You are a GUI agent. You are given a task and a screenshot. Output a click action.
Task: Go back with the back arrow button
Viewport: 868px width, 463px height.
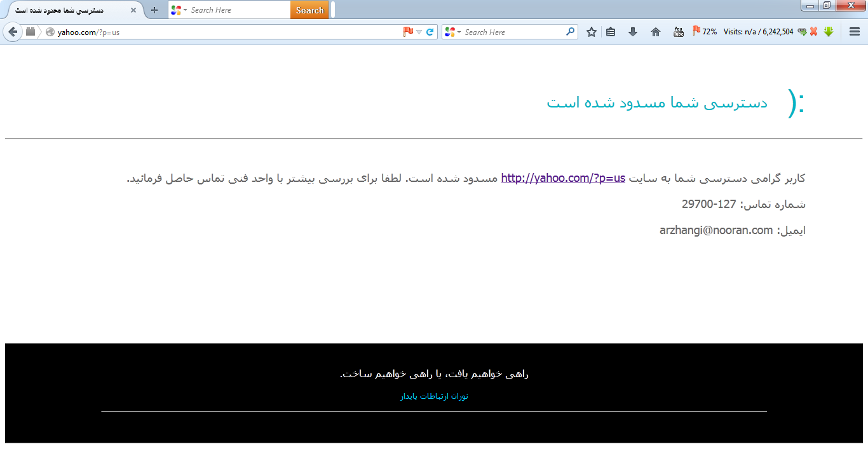13,32
